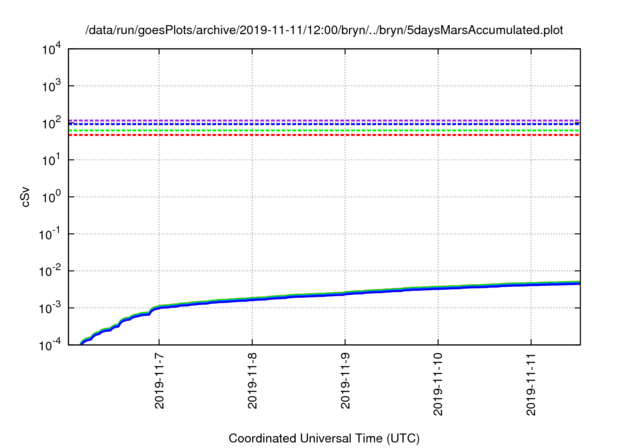Select the cSv y-axis label
This screenshot has width=640, height=448.
click(x=25, y=197)
